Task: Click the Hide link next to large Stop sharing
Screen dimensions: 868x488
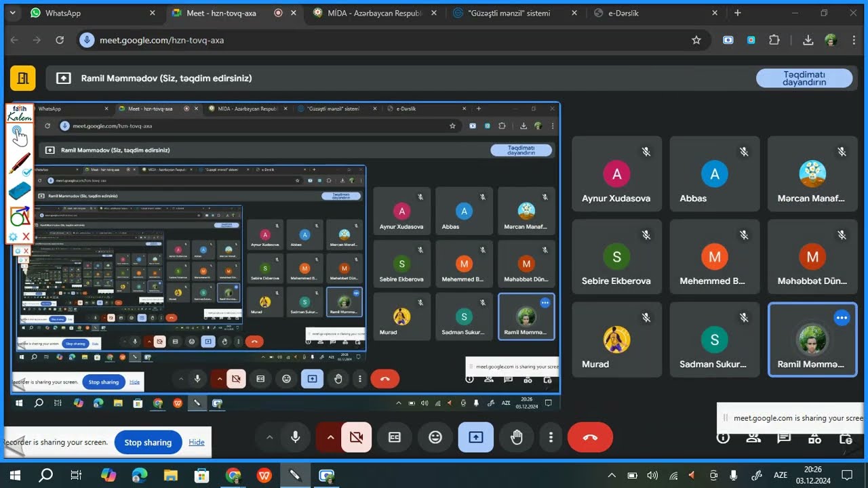Action: (197, 443)
